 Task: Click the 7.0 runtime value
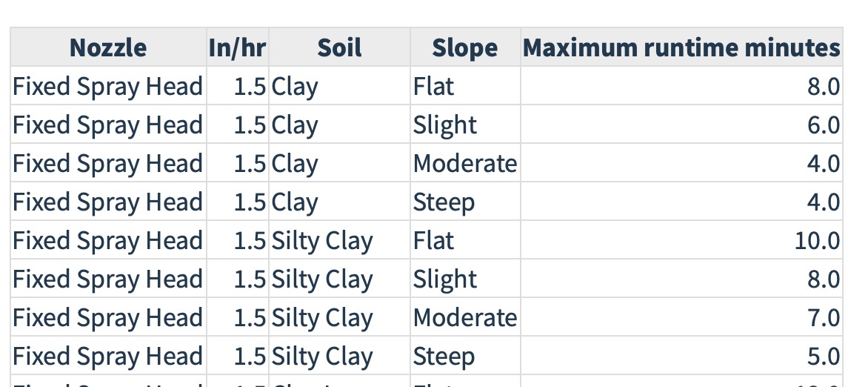pos(681,318)
